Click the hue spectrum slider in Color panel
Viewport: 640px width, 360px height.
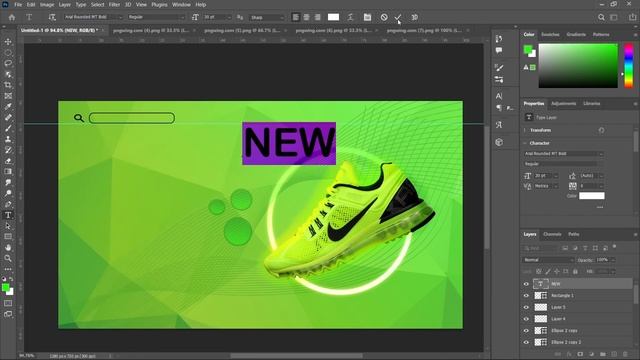coord(629,66)
